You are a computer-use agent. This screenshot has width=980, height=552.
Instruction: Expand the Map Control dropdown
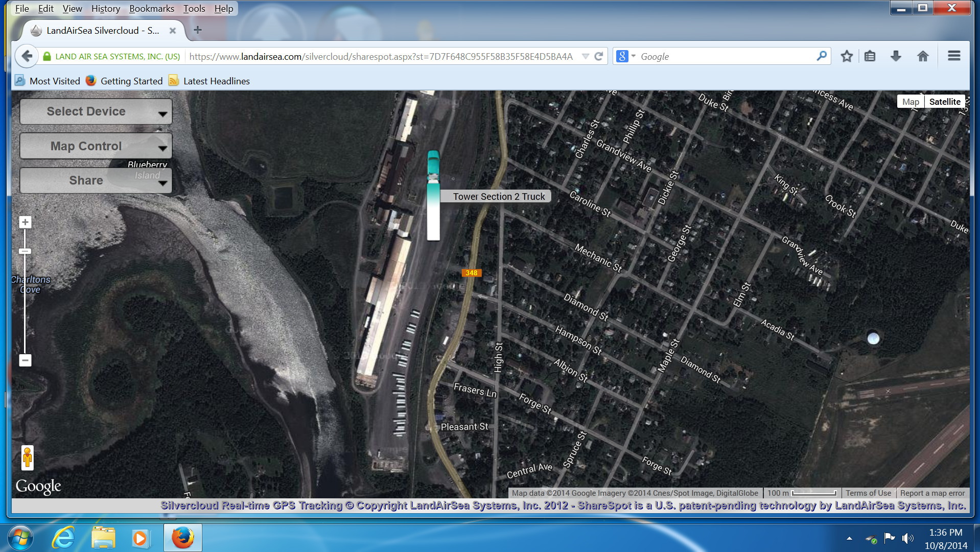96,146
